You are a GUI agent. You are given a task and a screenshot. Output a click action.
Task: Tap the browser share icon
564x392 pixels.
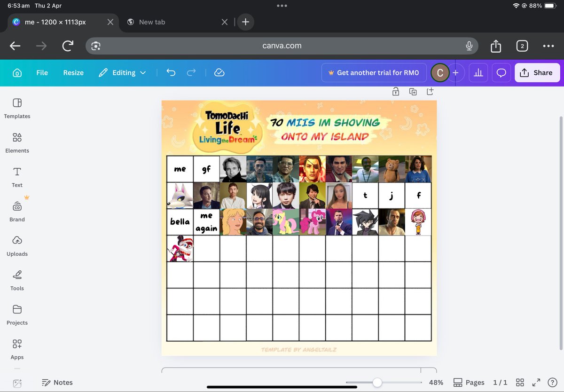pyautogui.click(x=495, y=46)
